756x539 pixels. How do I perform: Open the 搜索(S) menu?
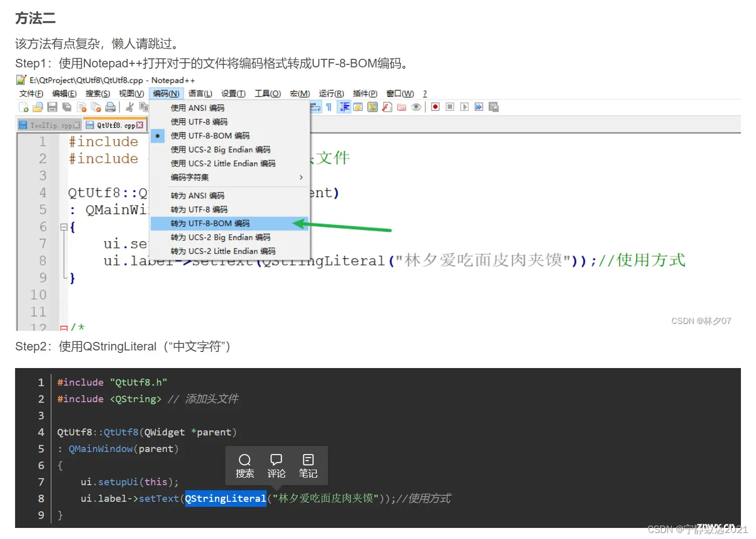pyautogui.click(x=98, y=94)
